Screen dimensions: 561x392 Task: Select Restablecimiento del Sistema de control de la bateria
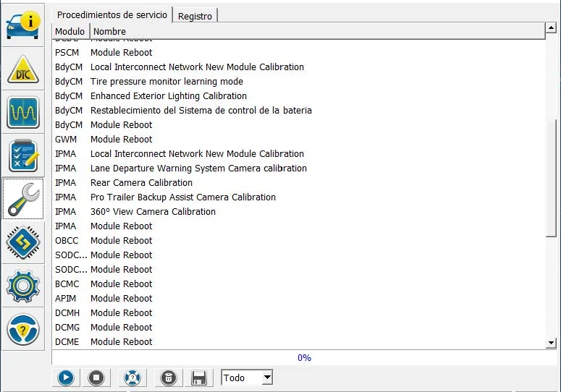pos(299,111)
